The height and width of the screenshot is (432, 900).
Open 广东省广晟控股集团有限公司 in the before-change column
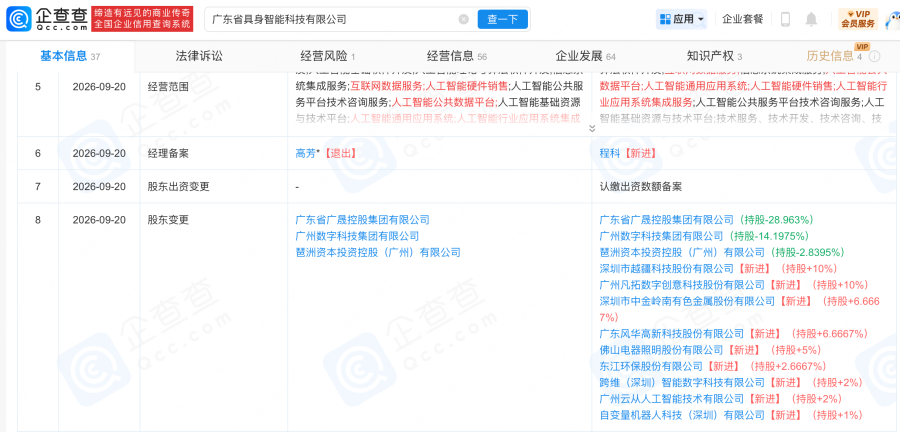[362, 220]
